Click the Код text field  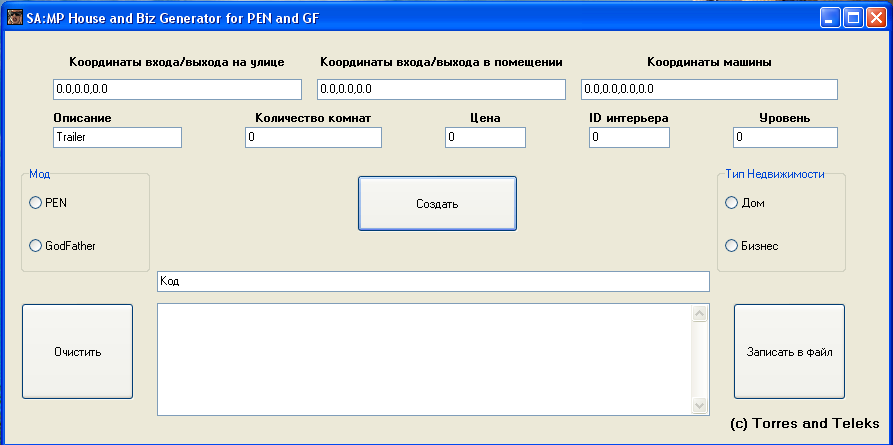(x=433, y=281)
